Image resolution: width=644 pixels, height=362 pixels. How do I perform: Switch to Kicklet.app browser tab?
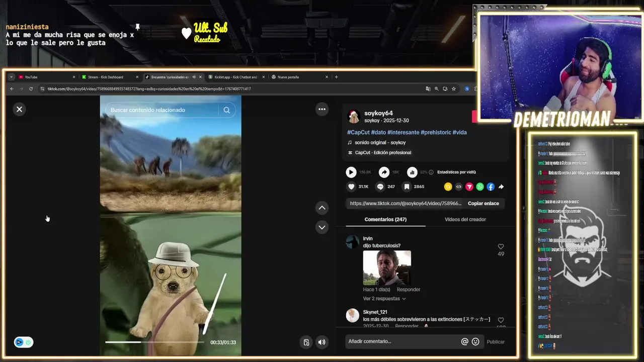pos(235,77)
